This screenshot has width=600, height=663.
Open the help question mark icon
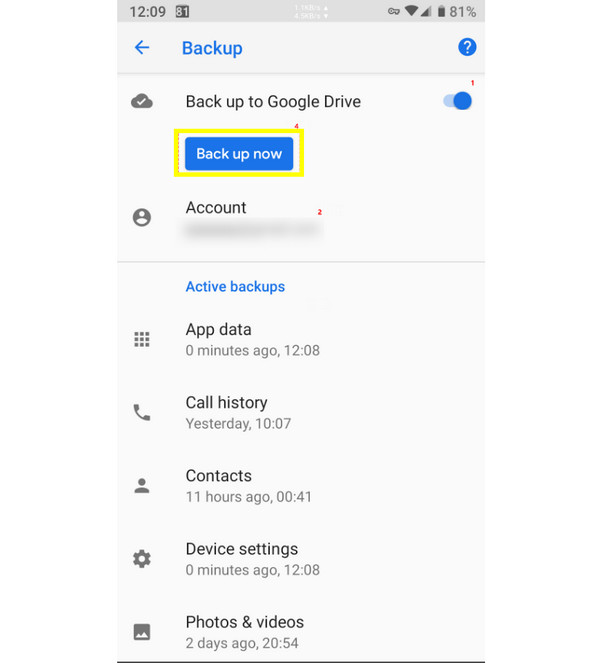pos(467,47)
